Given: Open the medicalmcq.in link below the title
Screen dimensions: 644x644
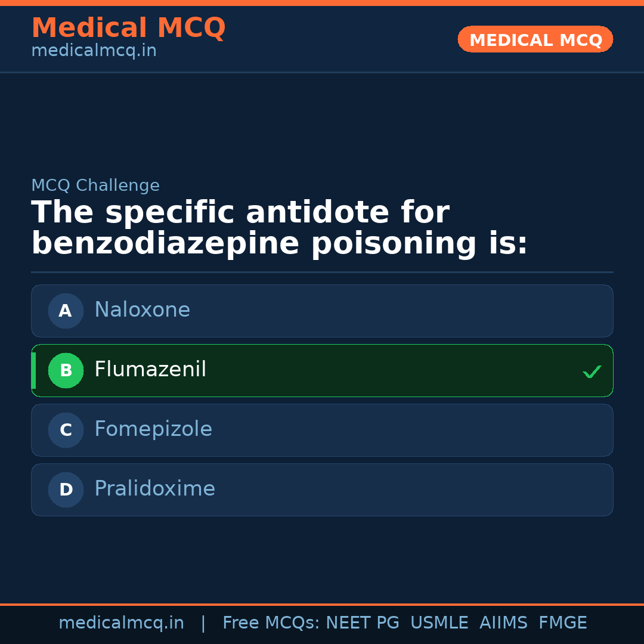Looking at the screenshot, I should pos(94,51).
